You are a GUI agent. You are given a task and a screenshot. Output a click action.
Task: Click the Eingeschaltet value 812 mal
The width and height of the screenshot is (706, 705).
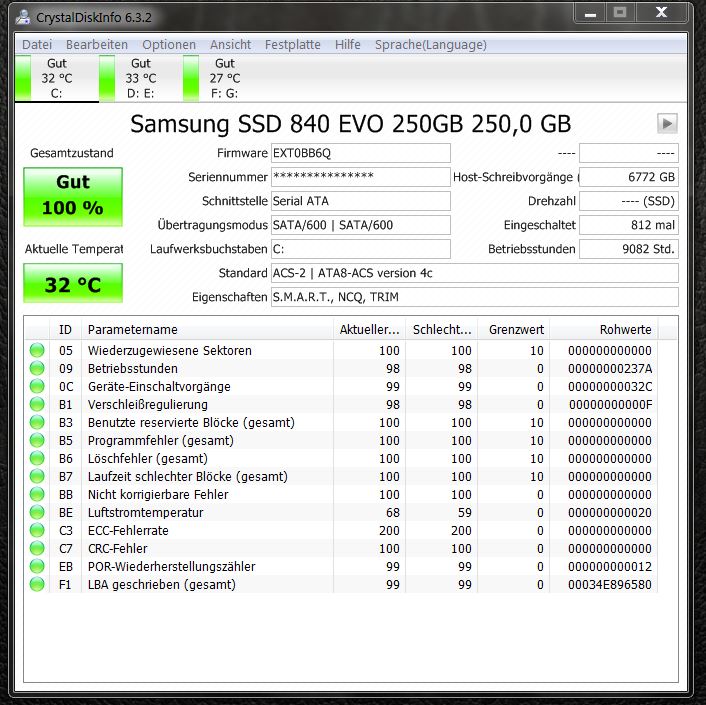point(629,225)
